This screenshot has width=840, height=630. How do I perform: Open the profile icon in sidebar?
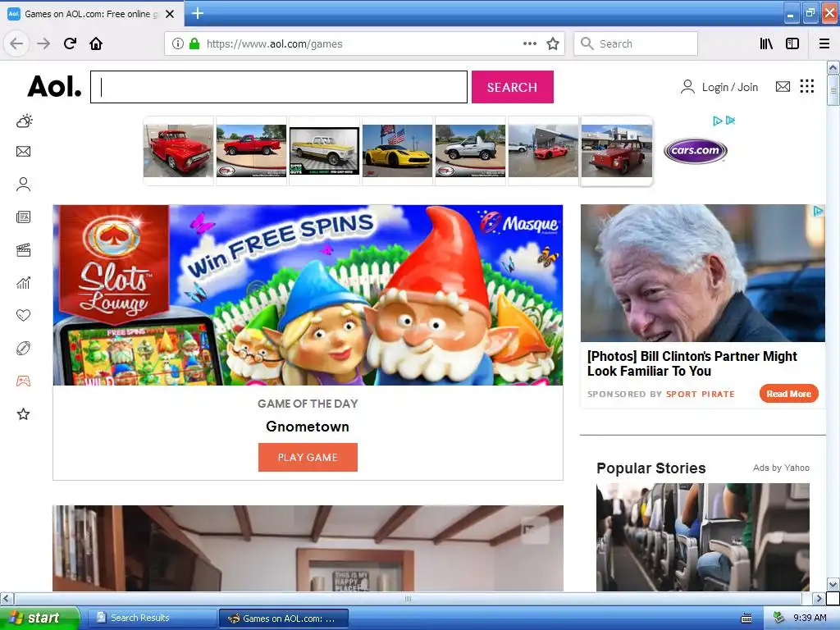click(x=23, y=185)
